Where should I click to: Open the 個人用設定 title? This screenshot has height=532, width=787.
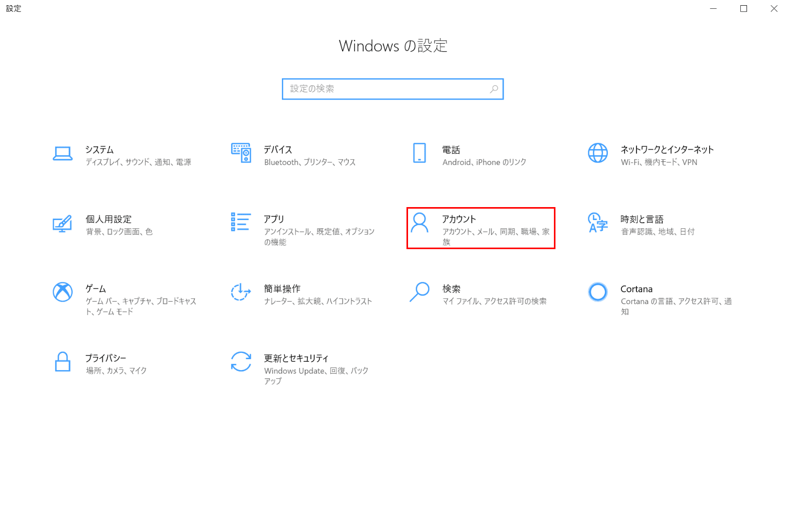pyautogui.click(x=108, y=219)
